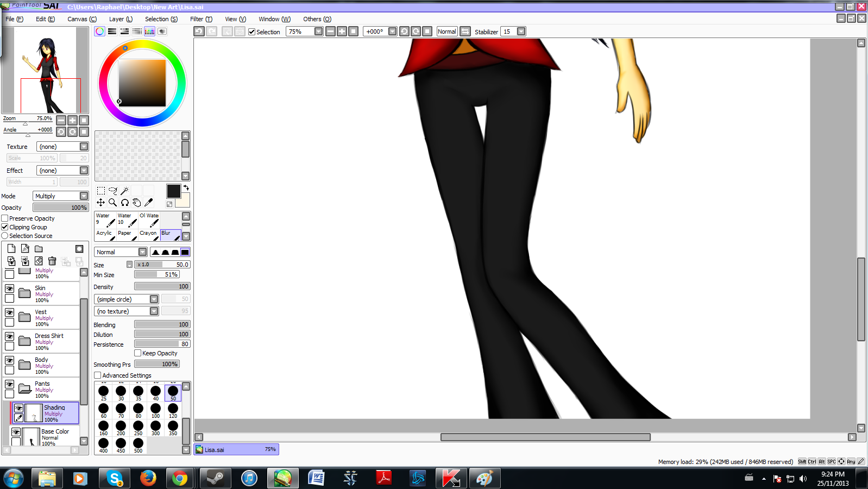
Task: Open the Stabilizer value dropdown
Action: (521, 32)
